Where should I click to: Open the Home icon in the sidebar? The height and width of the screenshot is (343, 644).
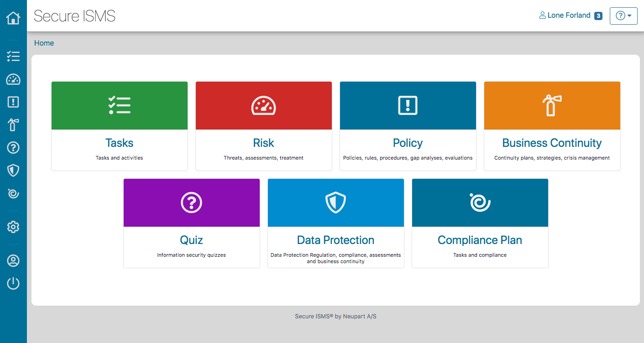pos(13,18)
